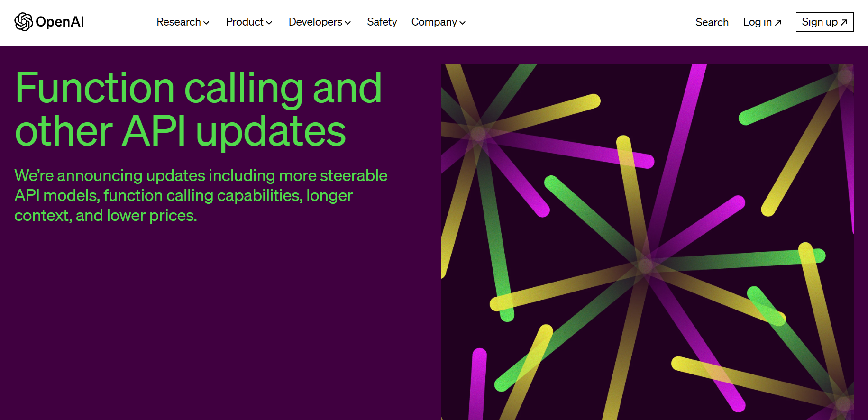This screenshot has width=868, height=420.
Task: Open the Developers menu
Action: pos(315,22)
